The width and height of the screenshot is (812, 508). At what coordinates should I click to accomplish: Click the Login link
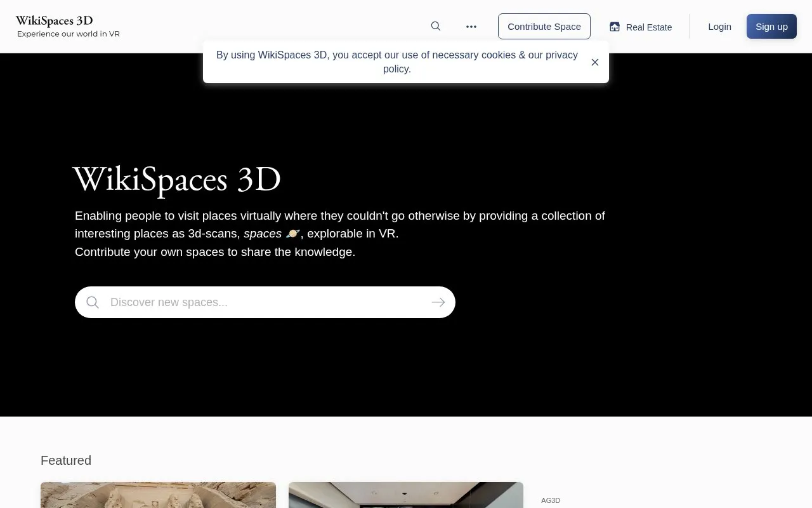pos(719,26)
